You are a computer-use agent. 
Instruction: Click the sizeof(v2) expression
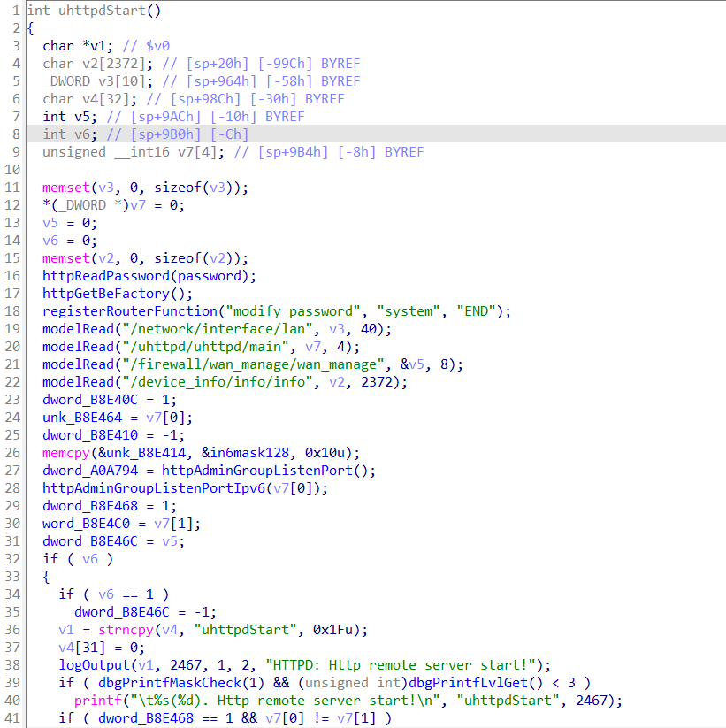coord(194,258)
